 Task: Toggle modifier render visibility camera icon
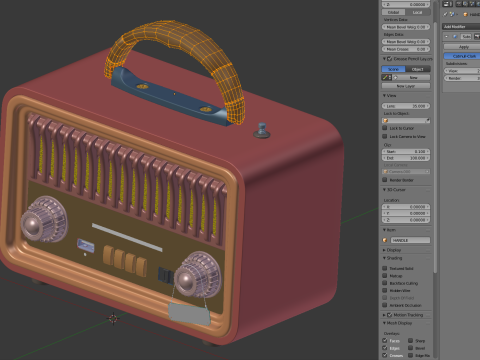tap(476, 36)
